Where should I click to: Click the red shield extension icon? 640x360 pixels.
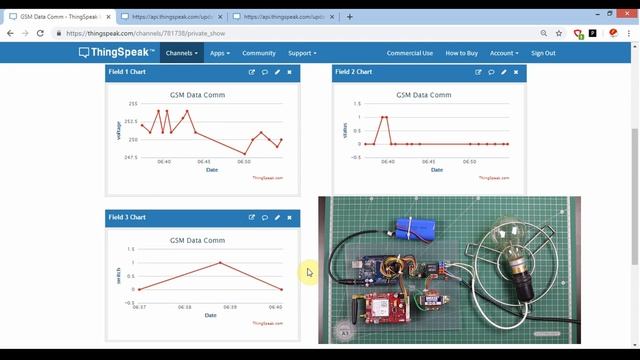(578, 33)
